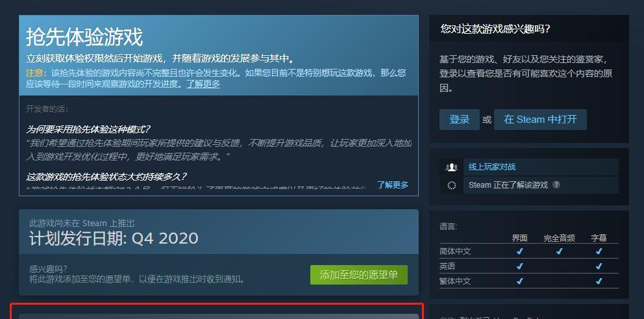Click Simplified Chinese full audio checkmark

(x=559, y=251)
